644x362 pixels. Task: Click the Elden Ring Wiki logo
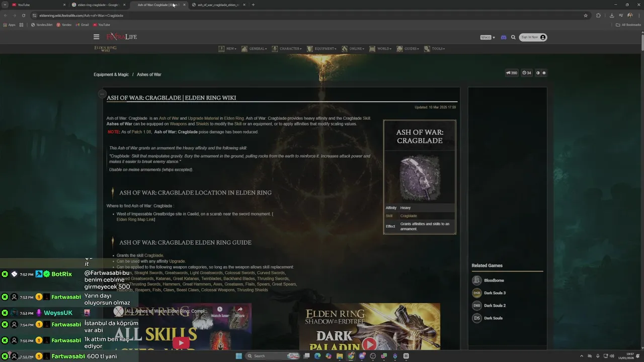point(105,49)
